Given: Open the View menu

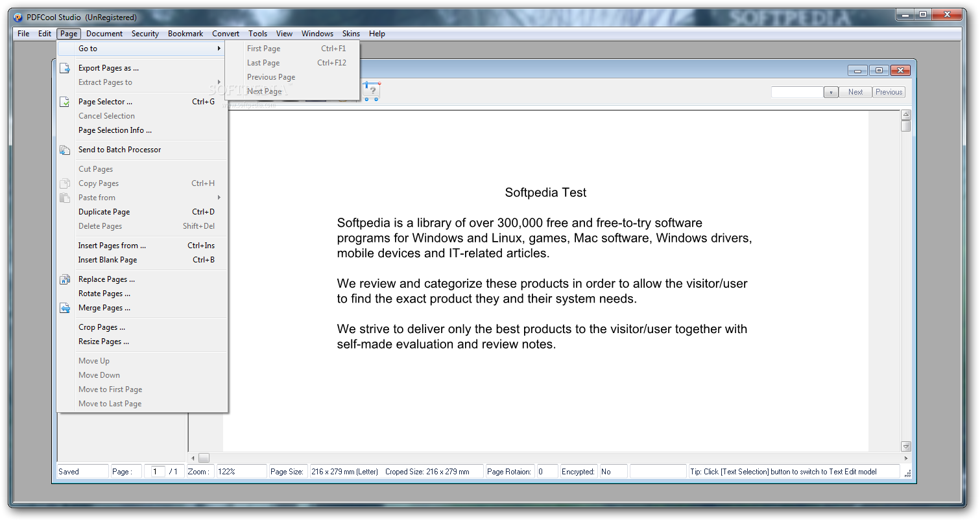Looking at the screenshot, I should click(284, 34).
